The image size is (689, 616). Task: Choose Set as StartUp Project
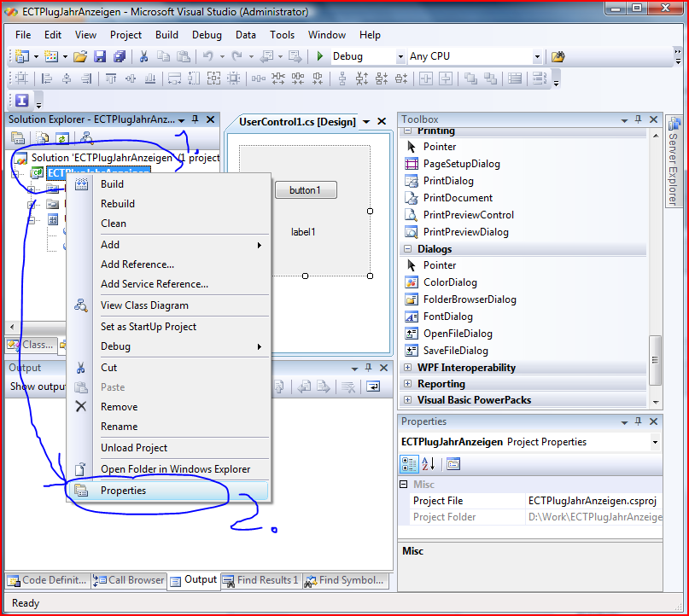[169, 327]
